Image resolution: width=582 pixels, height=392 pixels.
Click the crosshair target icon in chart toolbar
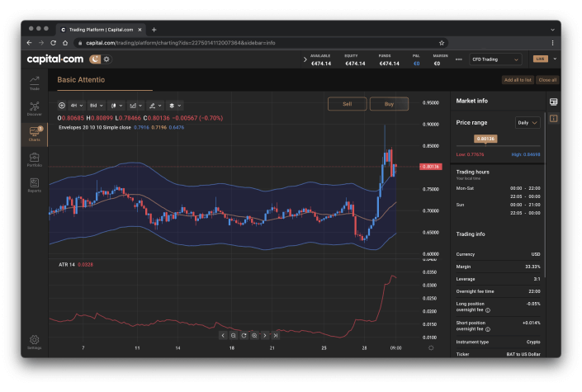[62, 106]
